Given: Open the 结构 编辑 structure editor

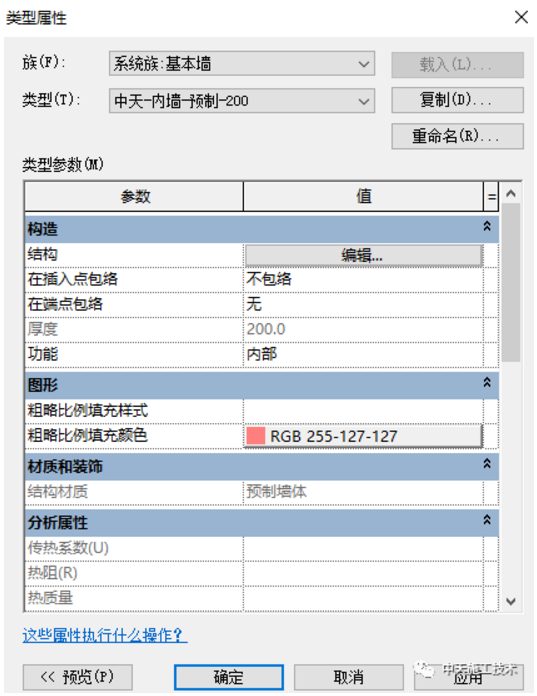Looking at the screenshot, I should (x=364, y=256).
